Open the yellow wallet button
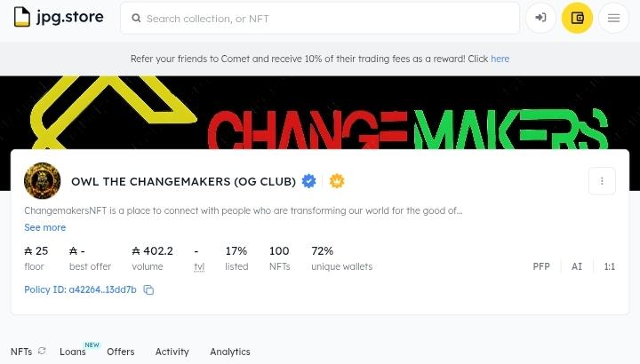Viewport: 640px width, 364px height. (x=577, y=18)
